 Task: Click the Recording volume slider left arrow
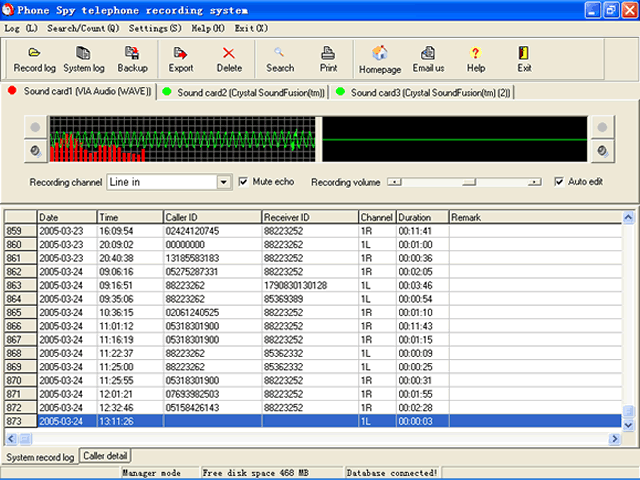(394, 182)
